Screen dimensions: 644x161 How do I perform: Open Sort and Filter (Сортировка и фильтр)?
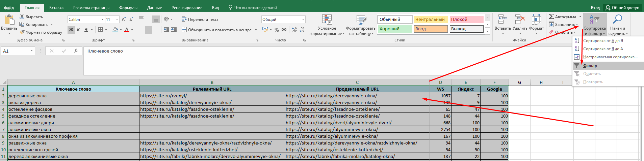pos(595,25)
